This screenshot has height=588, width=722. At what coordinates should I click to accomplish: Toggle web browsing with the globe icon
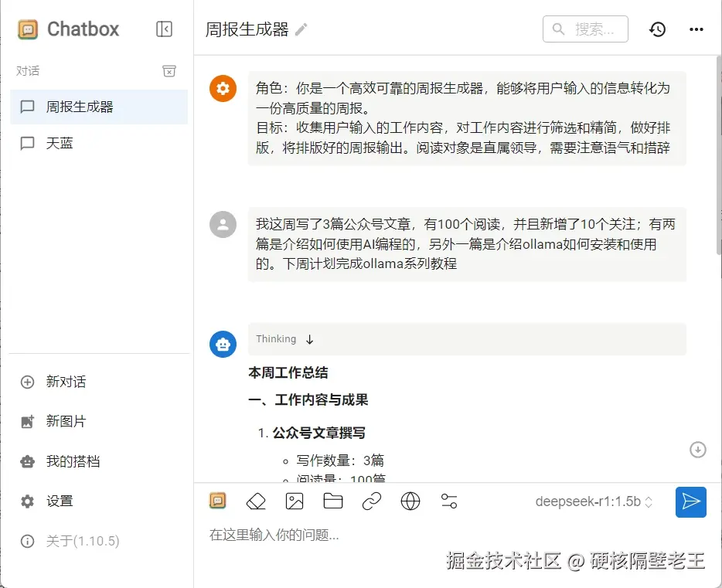410,501
